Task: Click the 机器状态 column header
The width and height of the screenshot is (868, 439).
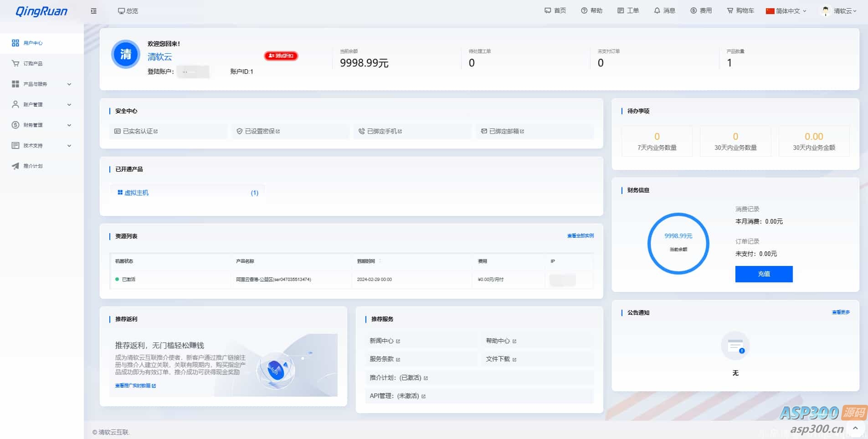Action: 124,261
